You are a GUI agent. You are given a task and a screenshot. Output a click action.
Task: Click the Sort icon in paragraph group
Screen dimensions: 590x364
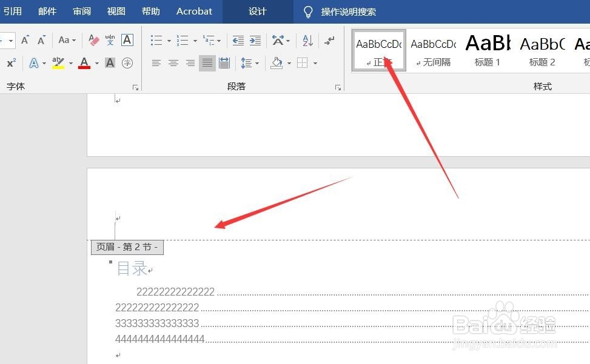click(306, 41)
